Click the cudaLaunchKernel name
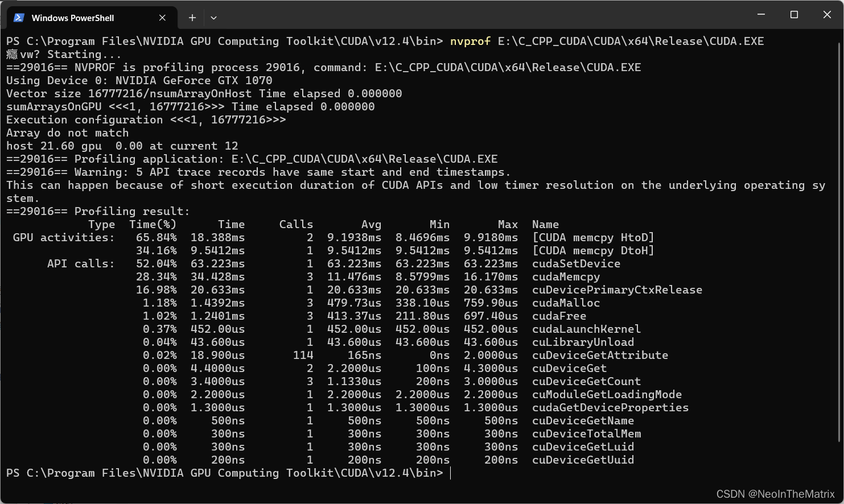Image resolution: width=844 pixels, height=504 pixels. coord(586,329)
